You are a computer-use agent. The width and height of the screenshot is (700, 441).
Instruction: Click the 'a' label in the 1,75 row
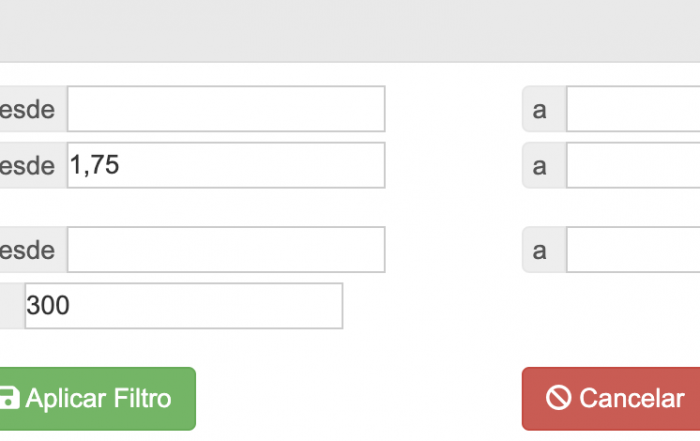click(541, 165)
